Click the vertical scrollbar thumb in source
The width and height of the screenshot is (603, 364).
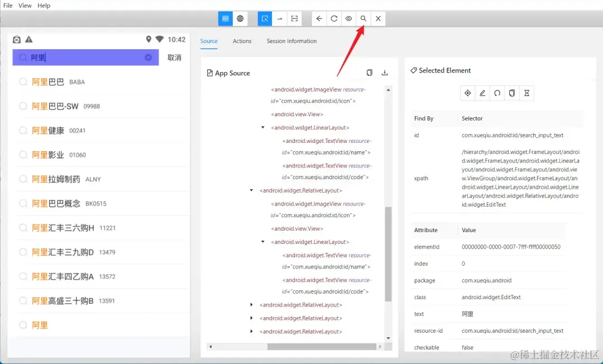388,254
